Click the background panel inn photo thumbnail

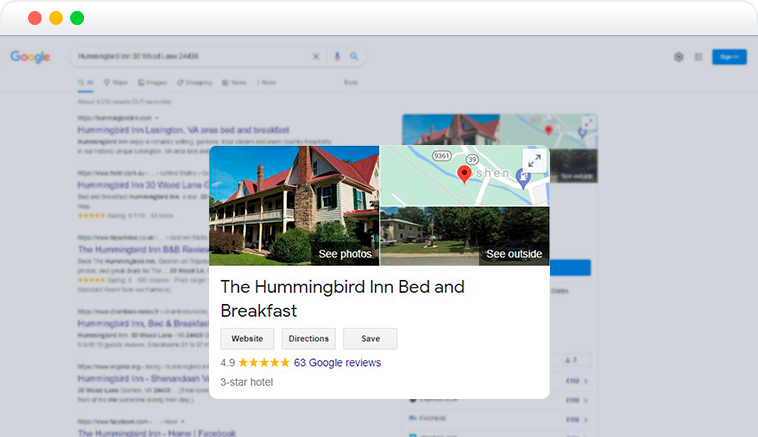click(451, 129)
